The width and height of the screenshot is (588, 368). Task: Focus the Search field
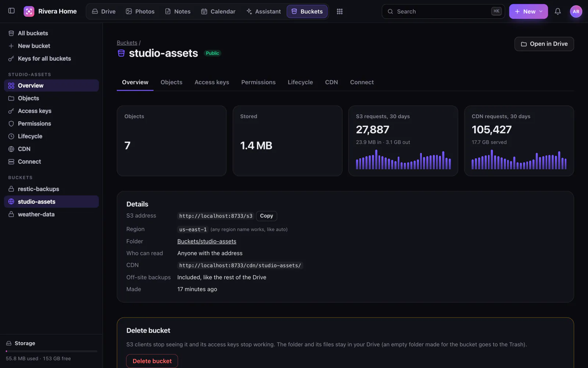pyautogui.click(x=443, y=11)
